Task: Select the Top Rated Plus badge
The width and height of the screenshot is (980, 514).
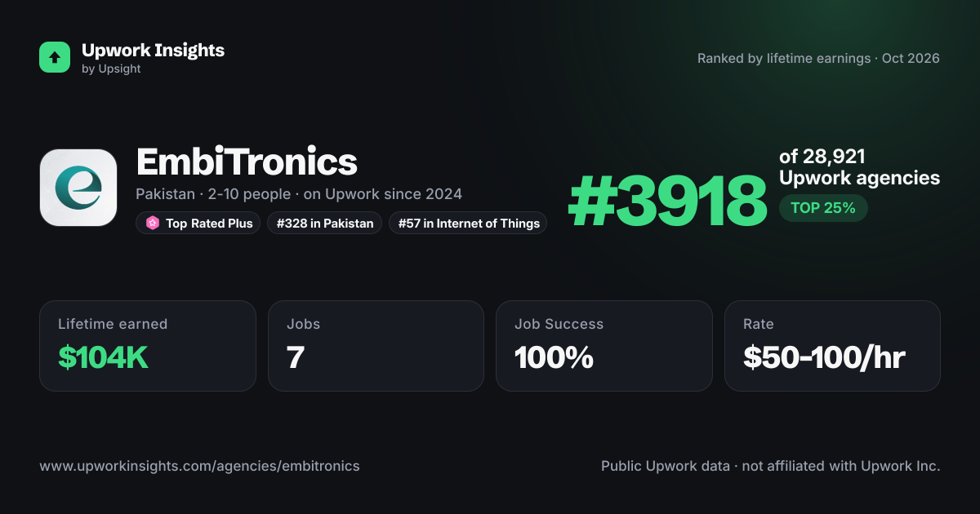Action: tap(198, 223)
